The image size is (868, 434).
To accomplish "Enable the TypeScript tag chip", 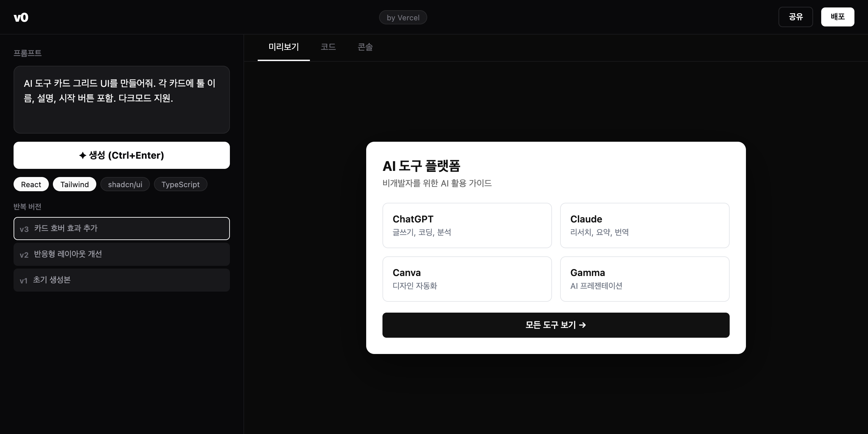I will click(x=180, y=184).
